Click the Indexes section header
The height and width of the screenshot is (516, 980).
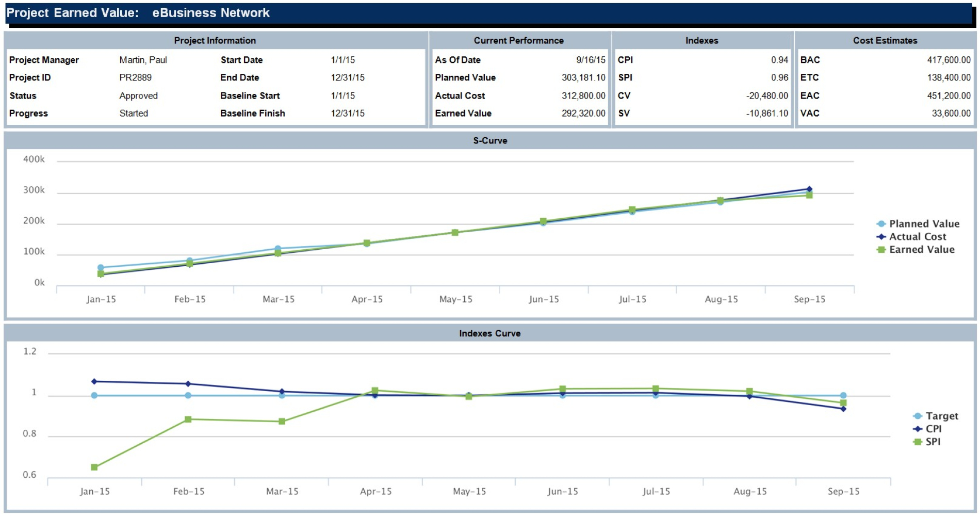[x=701, y=40]
